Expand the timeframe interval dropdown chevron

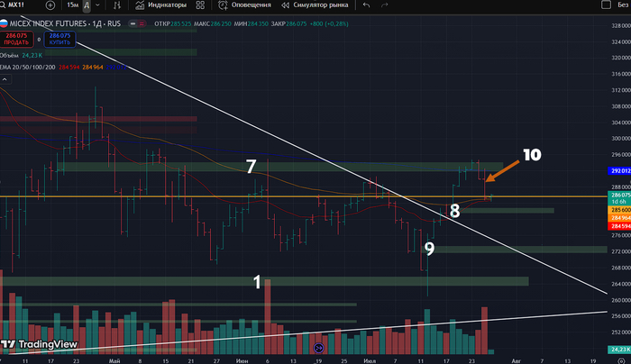[x=98, y=5]
